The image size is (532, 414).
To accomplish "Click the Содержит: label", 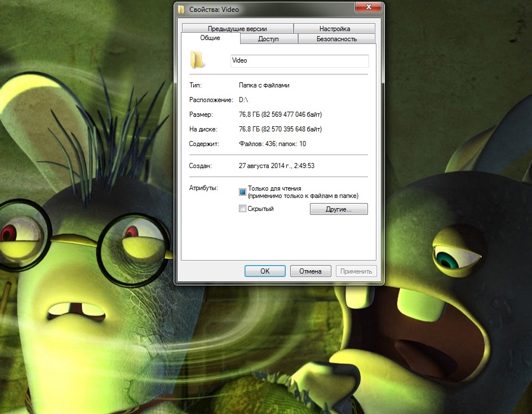I will point(204,144).
